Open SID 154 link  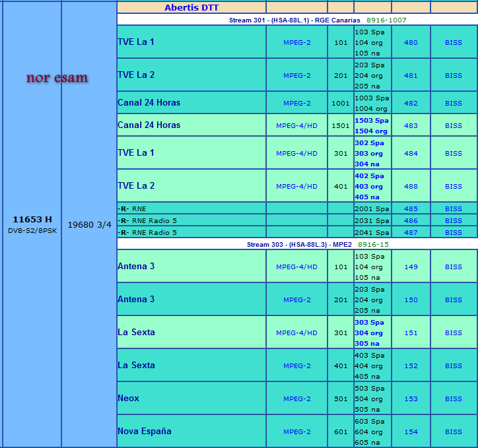click(x=411, y=432)
